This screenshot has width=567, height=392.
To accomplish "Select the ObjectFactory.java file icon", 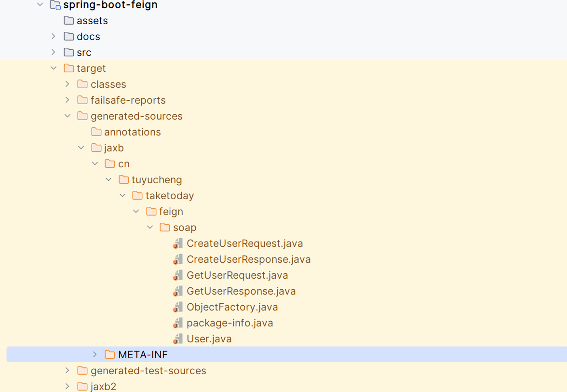I will pos(177,307).
